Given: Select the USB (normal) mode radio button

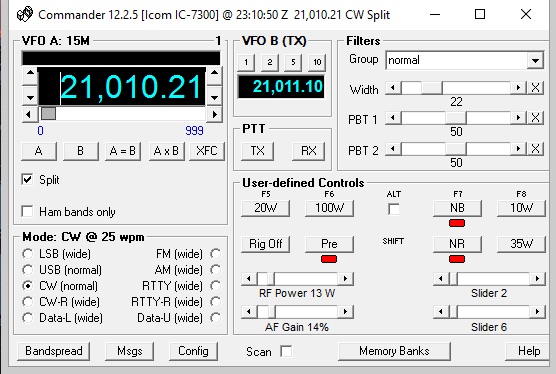Looking at the screenshot, I should coord(28,270).
